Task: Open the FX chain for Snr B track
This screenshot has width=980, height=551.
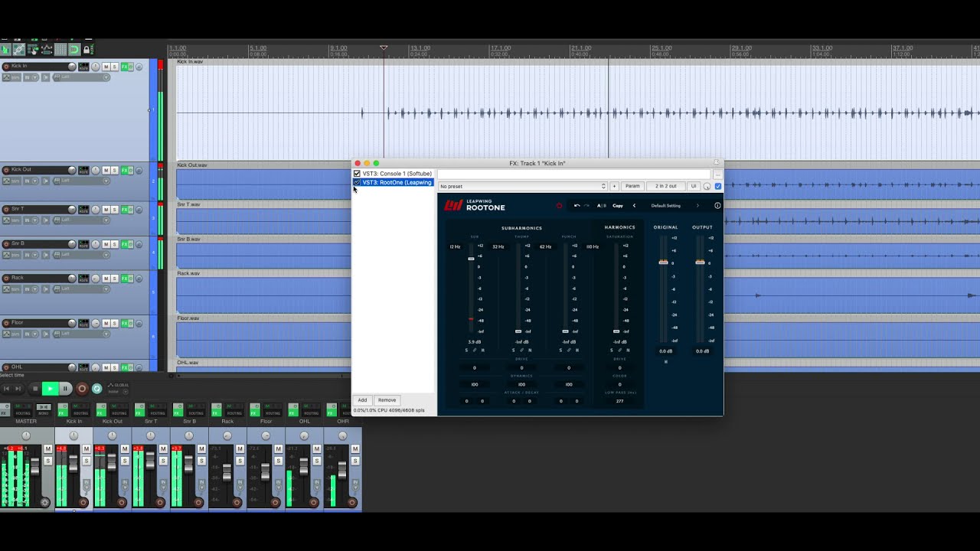Action: [x=126, y=244]
